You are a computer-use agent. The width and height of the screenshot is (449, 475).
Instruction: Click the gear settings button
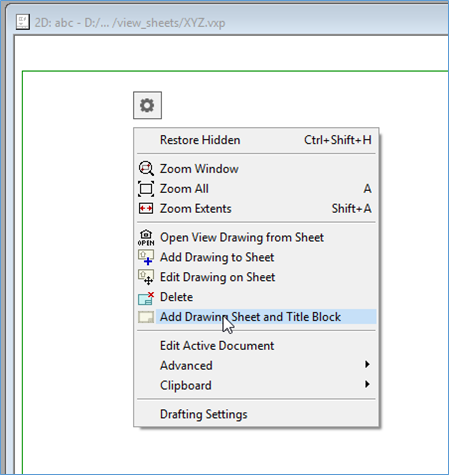point(147,105)
